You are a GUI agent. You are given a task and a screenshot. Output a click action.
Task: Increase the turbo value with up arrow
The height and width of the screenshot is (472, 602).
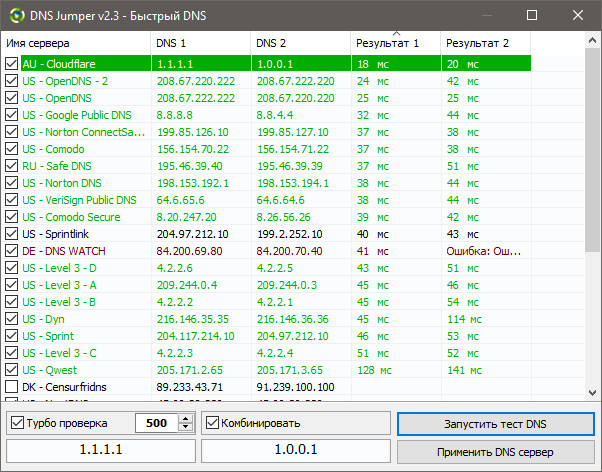[186, 419]
